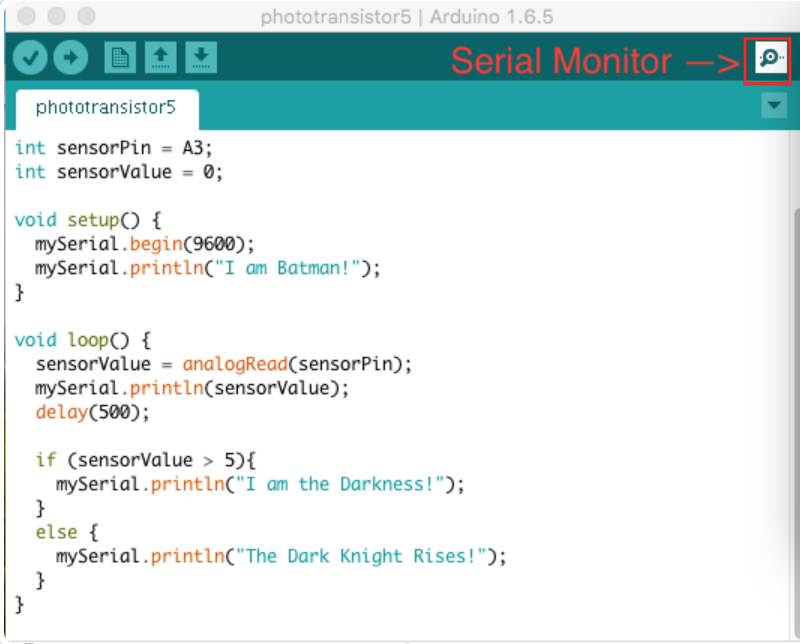Viewport: 800px width, 644px height.
Task: Click the 'void setup() {' line
Action: click(x=88, y=220)
